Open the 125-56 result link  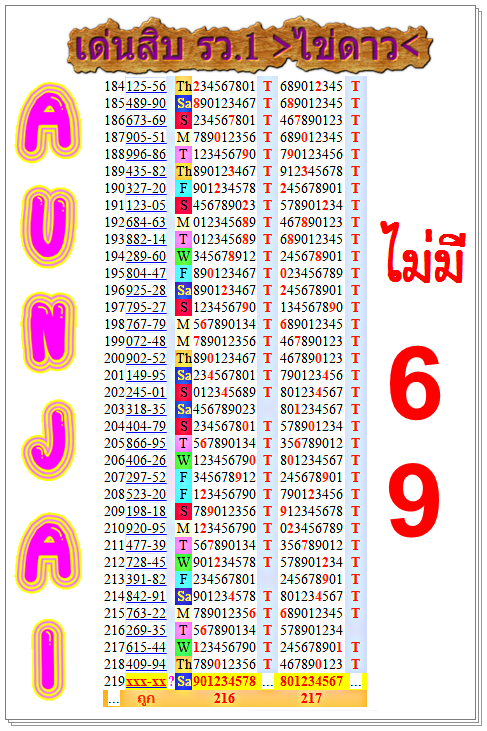[146, 86]
